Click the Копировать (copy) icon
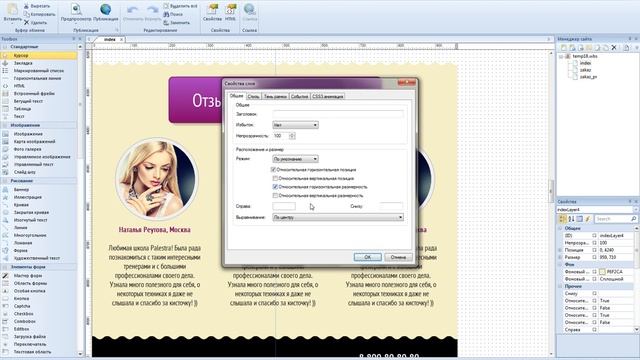 coord(27,14)
